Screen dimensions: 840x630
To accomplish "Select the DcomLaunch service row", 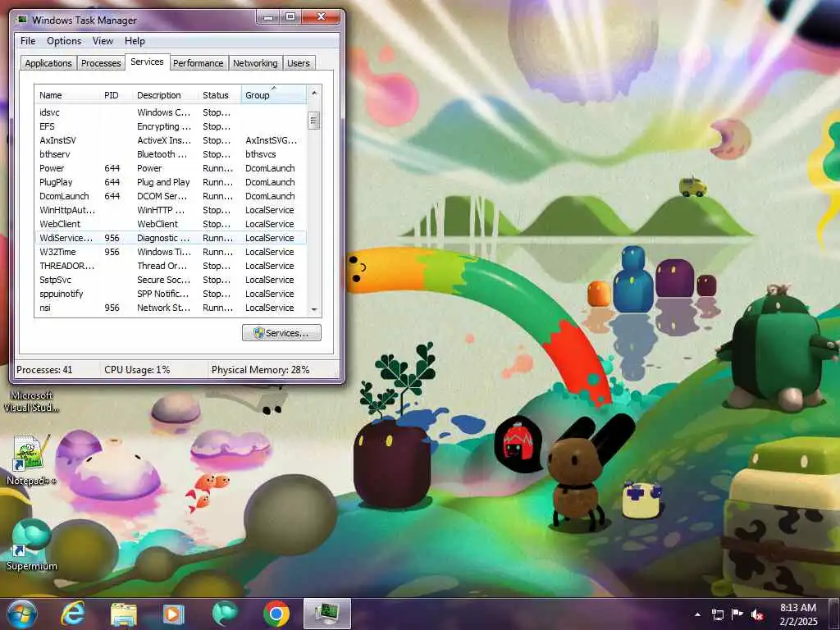I will 171,196.
